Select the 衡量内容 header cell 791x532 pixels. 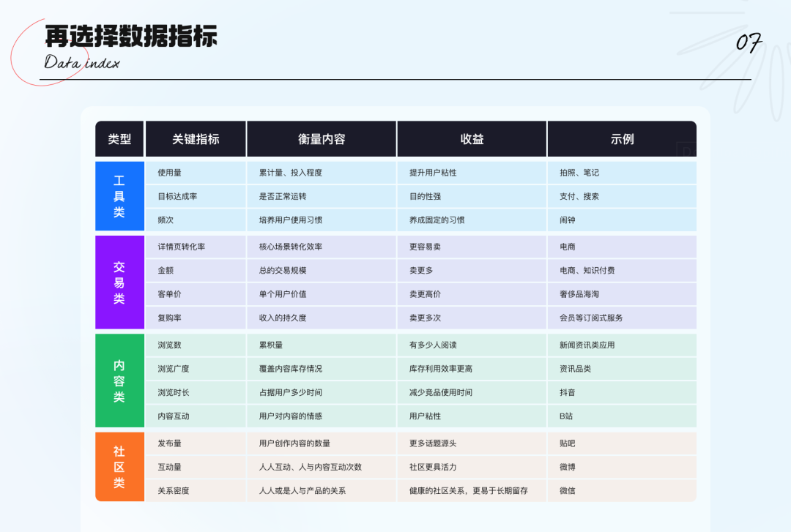coord(322,139)
